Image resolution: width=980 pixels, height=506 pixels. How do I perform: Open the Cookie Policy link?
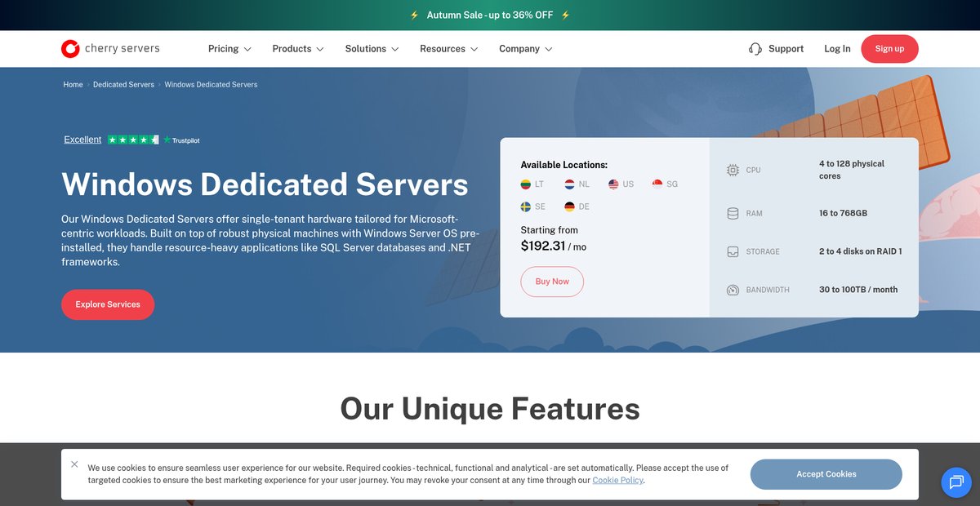(x=617, y=481)
